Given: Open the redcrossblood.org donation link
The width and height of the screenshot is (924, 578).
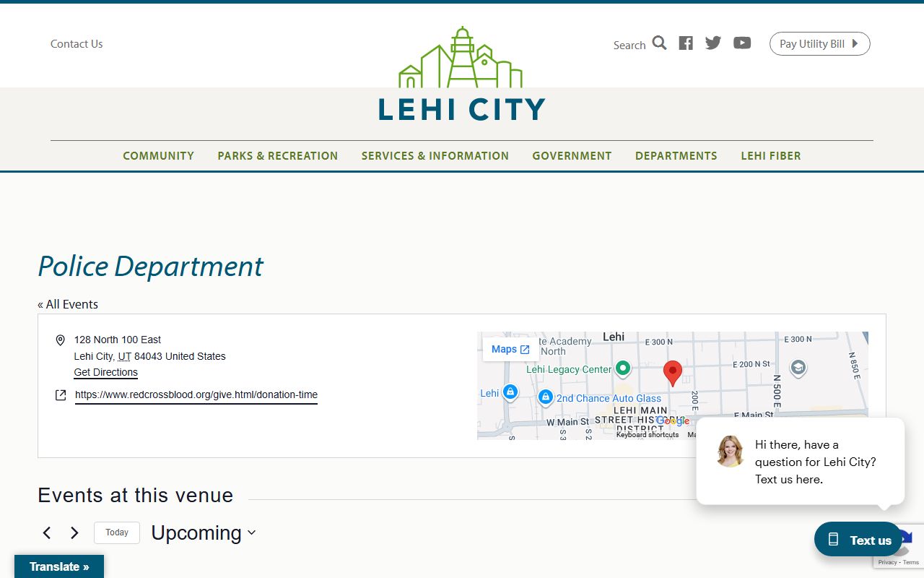Looking at the screenshot, I should tap(196, 395).
